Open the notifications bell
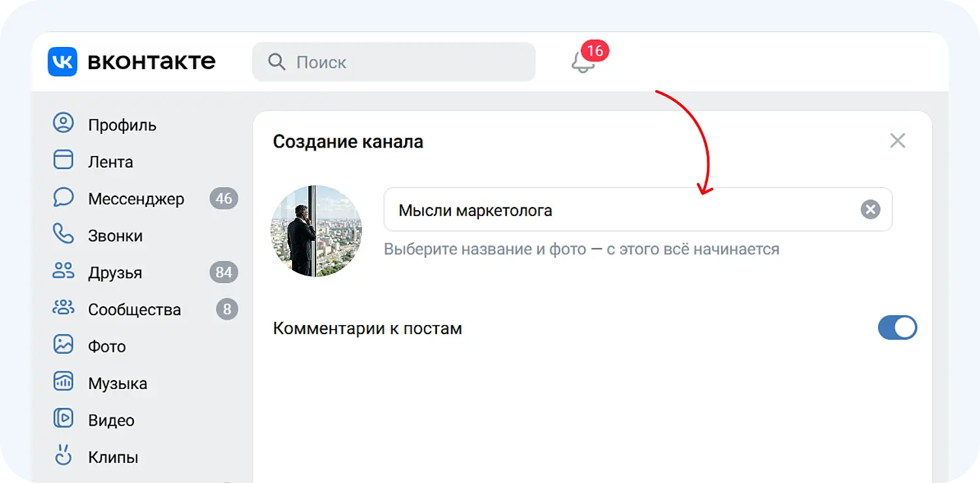Image resolution: width=980 pixels, height=483 pixels. 583,63
